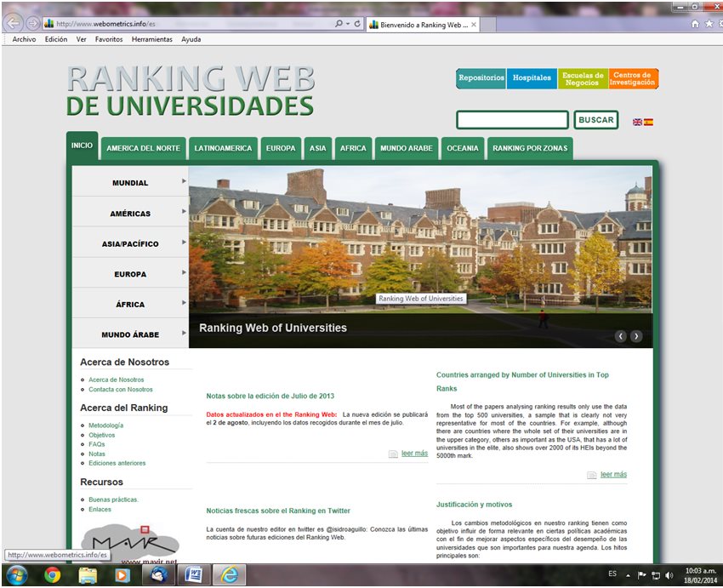Refresh the page with the reload icon
The image size is (723, 588).
coord(357,23)
